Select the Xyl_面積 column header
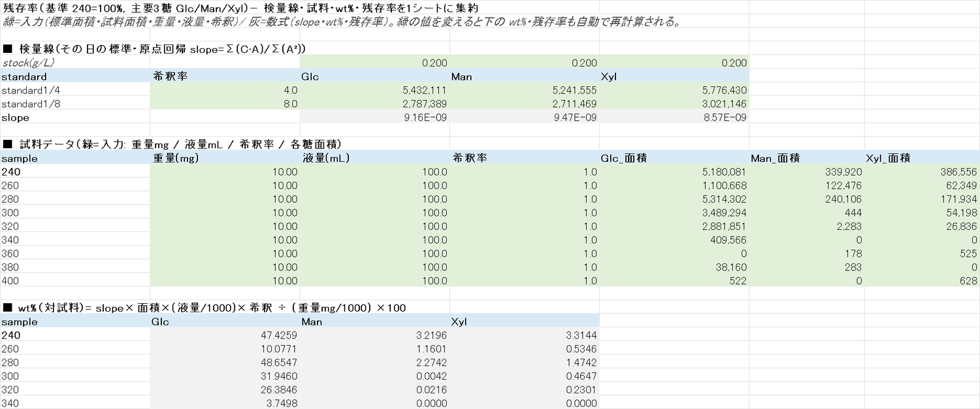980x409 pixels. [x=922, y=158]
